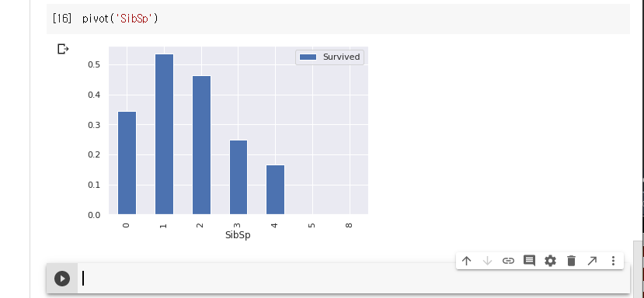This screenshot has height=298, width=644.
Task: Mirror cell in tab arrow icon
Action: (x=592, y=261)
